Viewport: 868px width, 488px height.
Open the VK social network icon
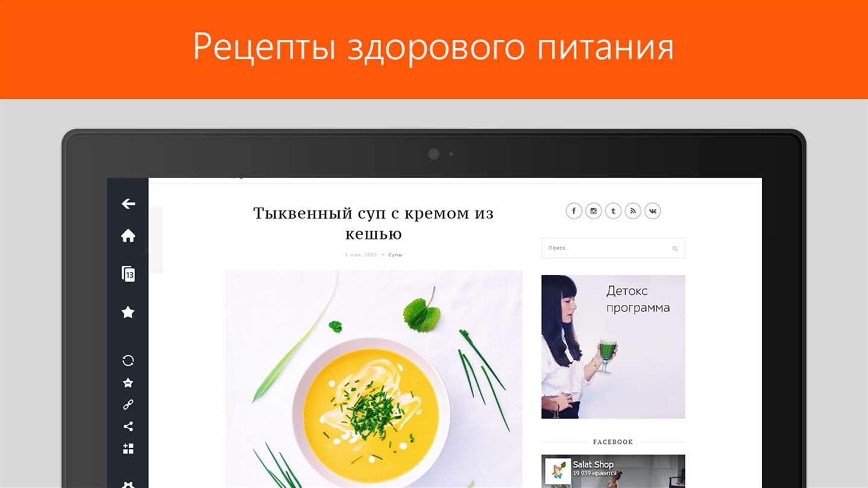coord(653,211)
